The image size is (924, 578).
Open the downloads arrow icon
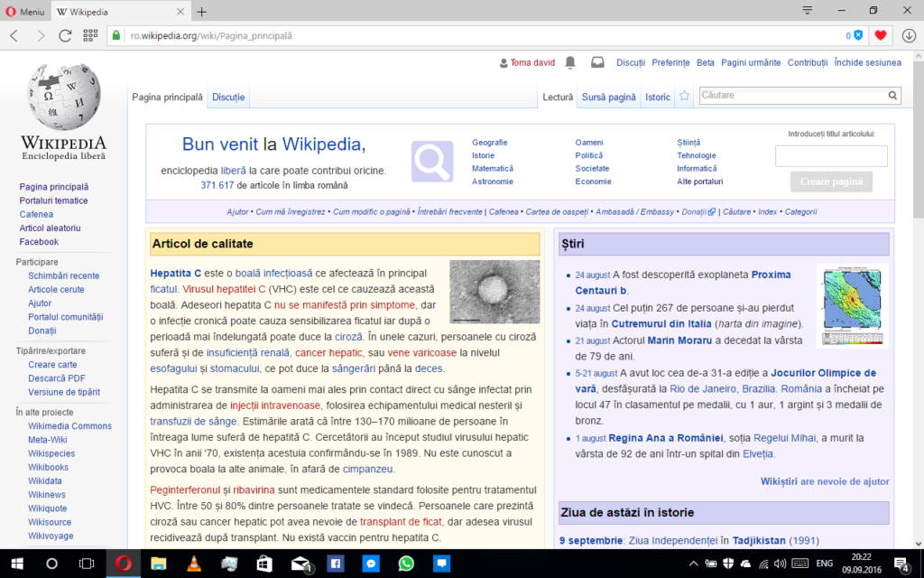tap(909, 35)
